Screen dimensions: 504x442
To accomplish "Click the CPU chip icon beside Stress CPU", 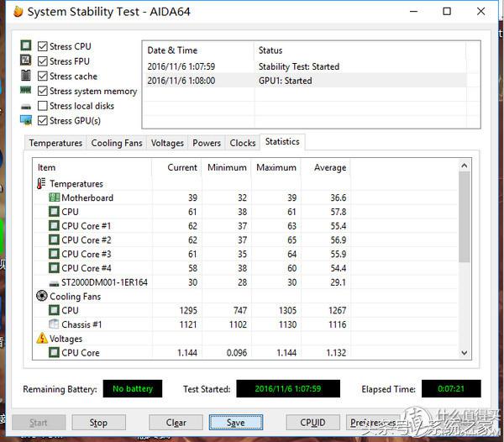I will click(x=26, y=45).
